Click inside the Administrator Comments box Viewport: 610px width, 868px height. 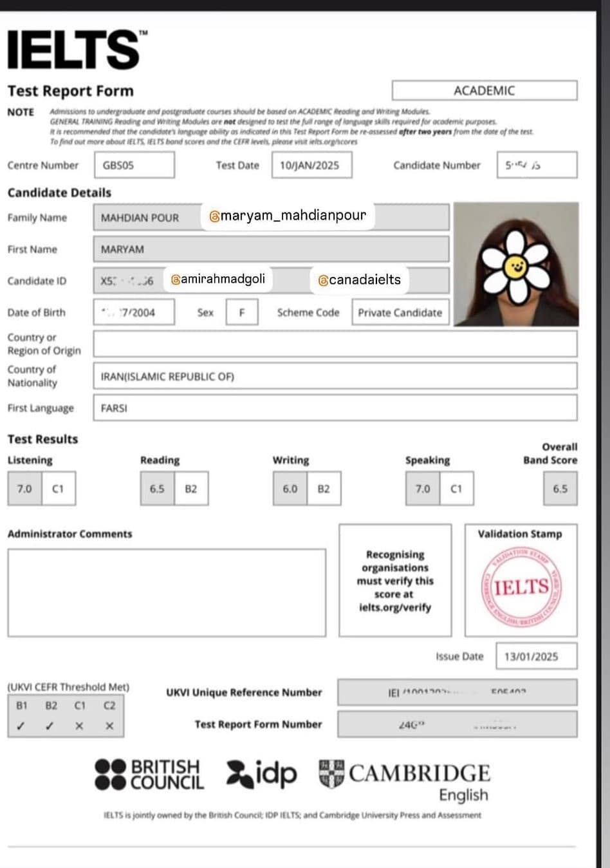tap(167, 592)
